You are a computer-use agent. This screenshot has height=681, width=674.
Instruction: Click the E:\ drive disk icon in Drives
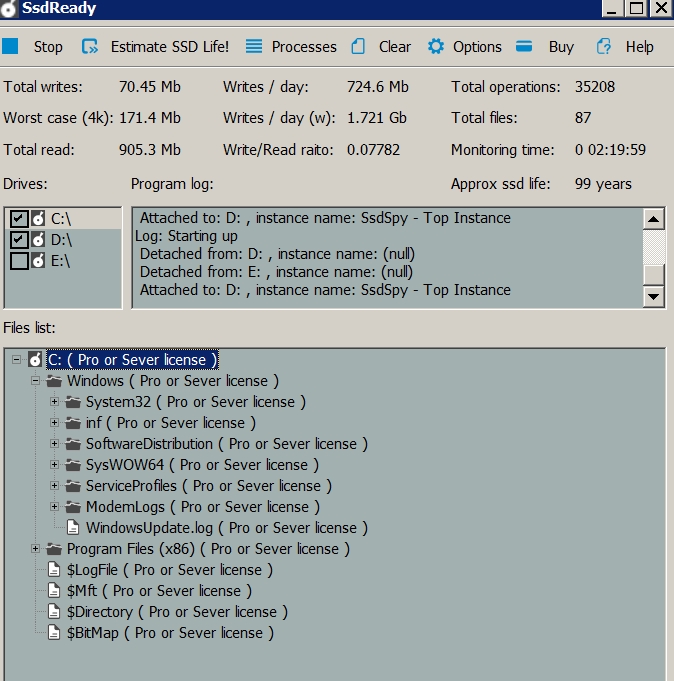tap(38, 260)
